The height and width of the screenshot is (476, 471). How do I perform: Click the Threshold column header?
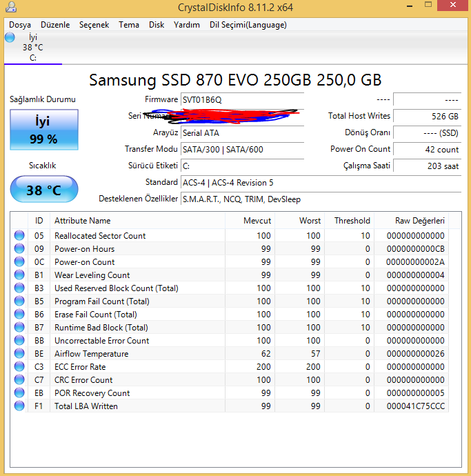pyautogui.click(x=350, y=221)
